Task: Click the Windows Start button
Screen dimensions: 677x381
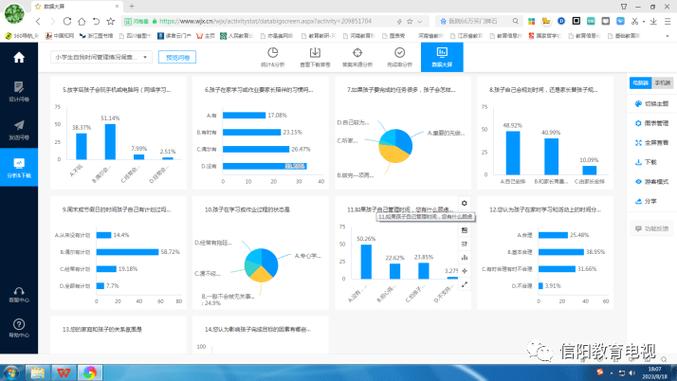Action: (x=12, y=372)
